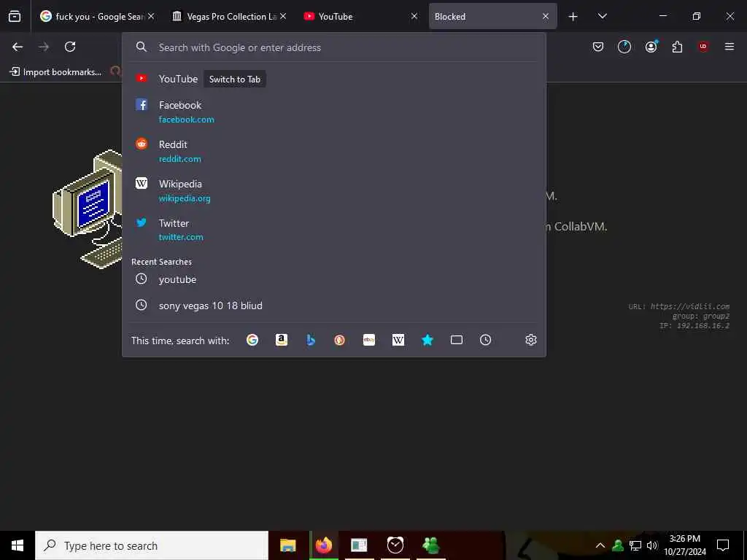Open the volume control in tray

coord(652,545)
